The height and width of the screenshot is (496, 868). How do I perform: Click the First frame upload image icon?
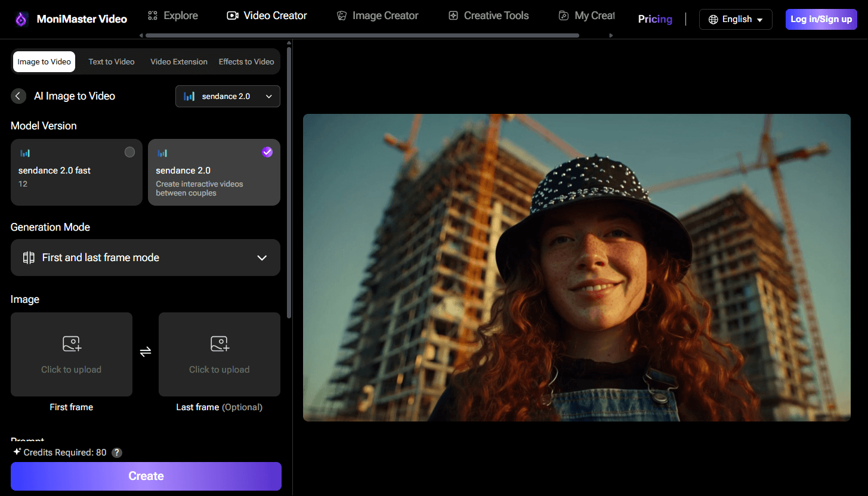(72, 344)
